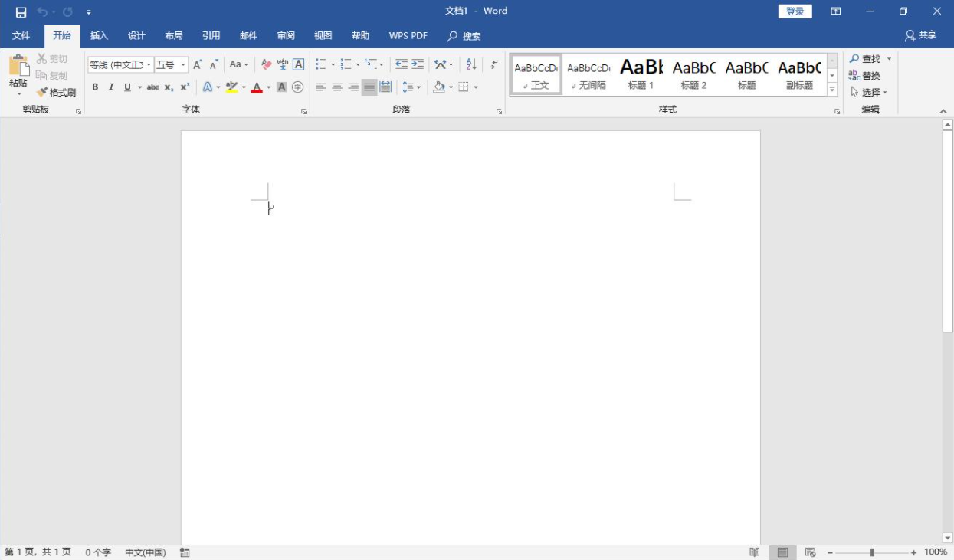
Task: Toggle character shading (gray A)
Action: pos(281,87)
